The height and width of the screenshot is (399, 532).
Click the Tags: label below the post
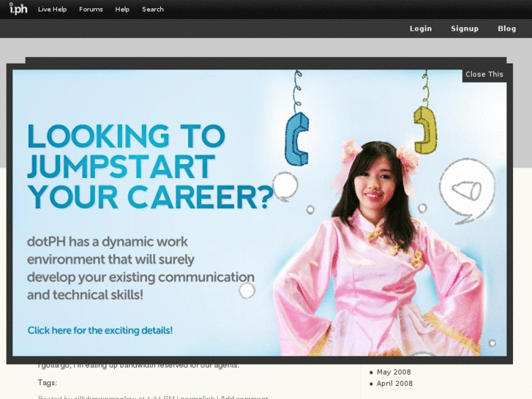[x=47, y=383]
